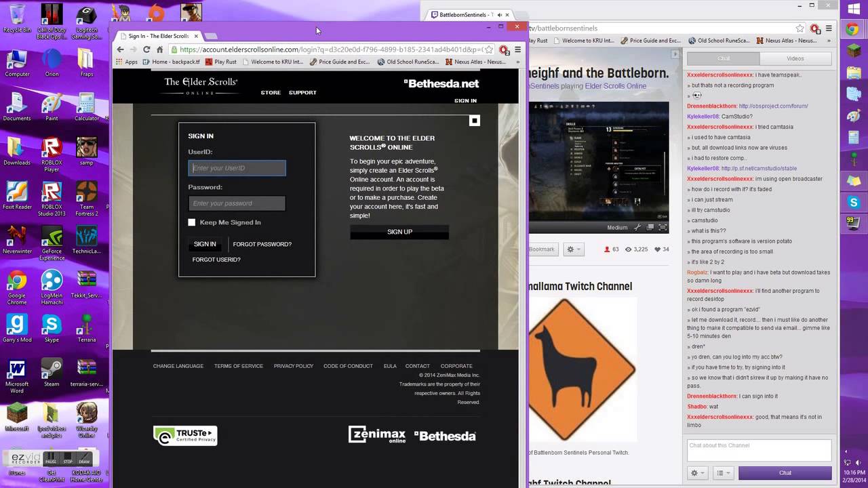Reload the Elder Scrolls login page
The image size is (868, 488).
coord(146,49)
